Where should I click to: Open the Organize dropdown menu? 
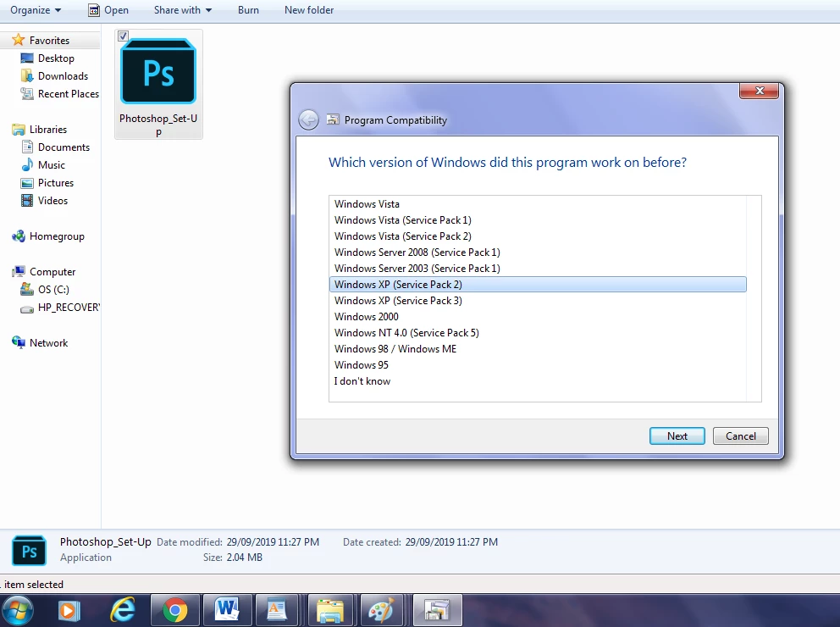point(36,9)
